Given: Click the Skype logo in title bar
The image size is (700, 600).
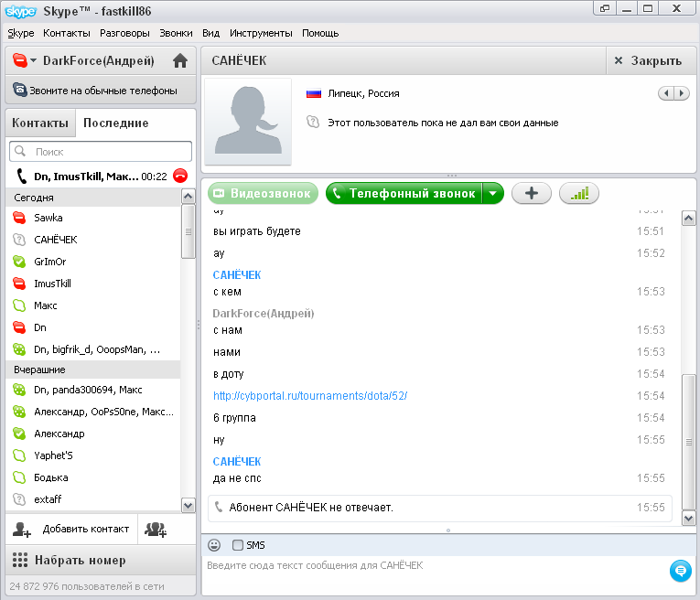Looking at the screenshot, I should pos(20,11).
